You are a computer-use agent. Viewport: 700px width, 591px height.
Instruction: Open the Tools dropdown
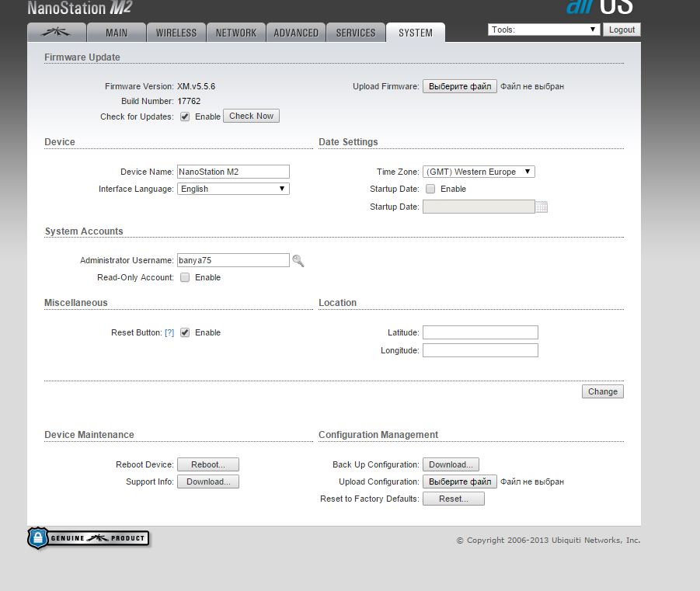click(543, 30)
